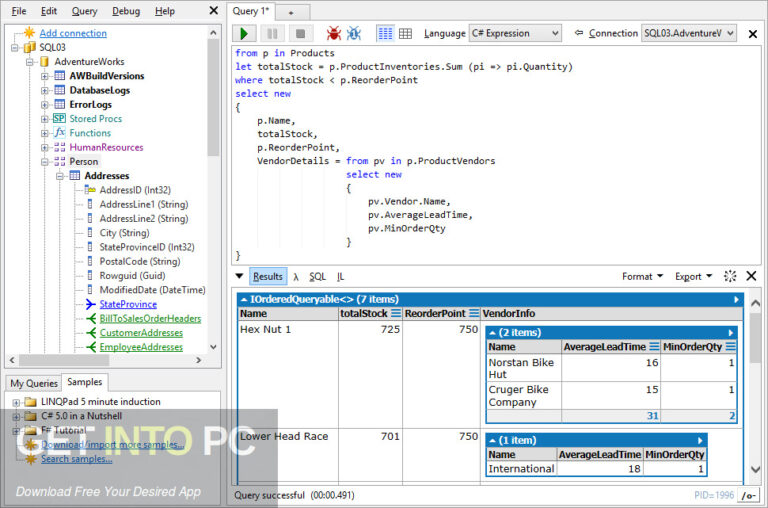The image size is (768, 508).
Task: Expand the LINQPad 5 minute induction folder
Action: (16, 402)
